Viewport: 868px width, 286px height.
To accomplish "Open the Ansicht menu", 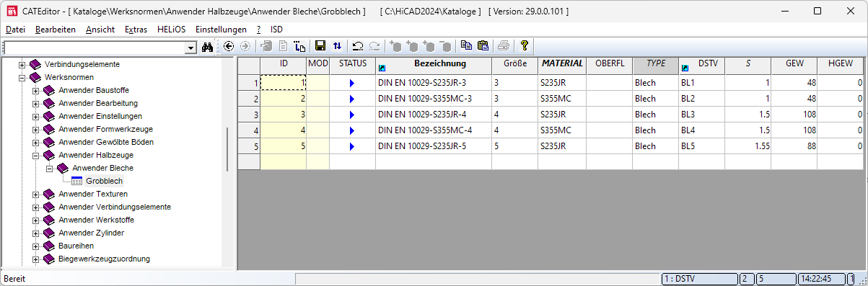I will [100, 30].
